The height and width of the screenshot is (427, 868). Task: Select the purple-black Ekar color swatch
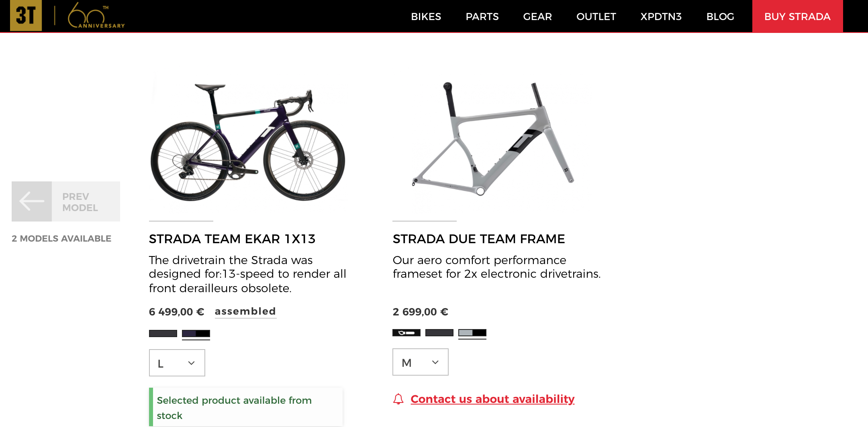tap(196, 333)
